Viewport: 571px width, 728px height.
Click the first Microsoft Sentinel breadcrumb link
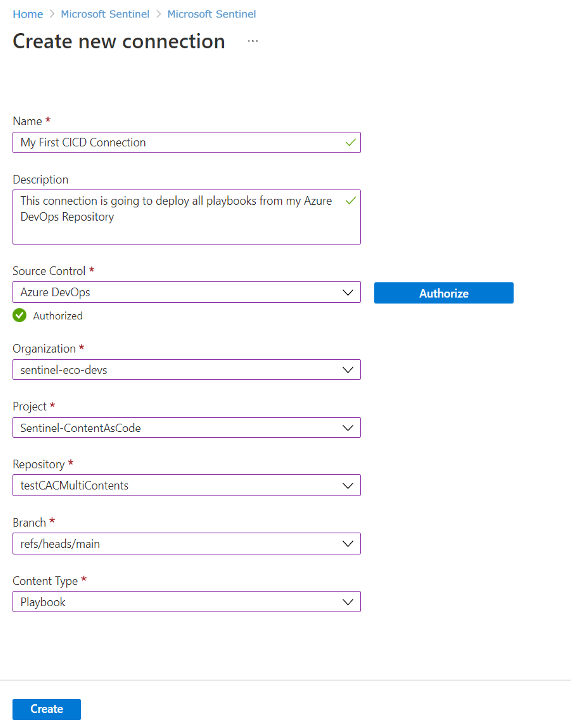(x=105, y=14)
